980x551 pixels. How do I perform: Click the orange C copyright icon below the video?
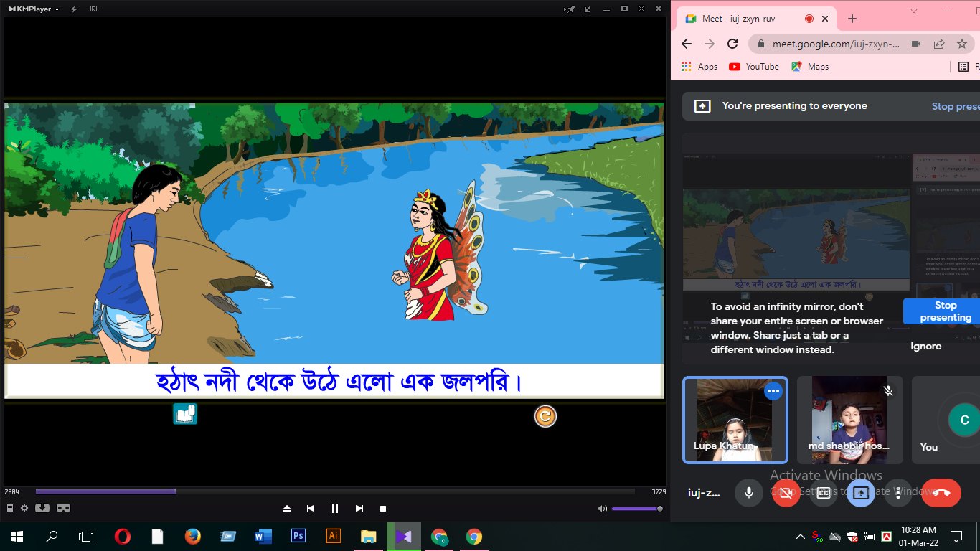pos(545,416)
